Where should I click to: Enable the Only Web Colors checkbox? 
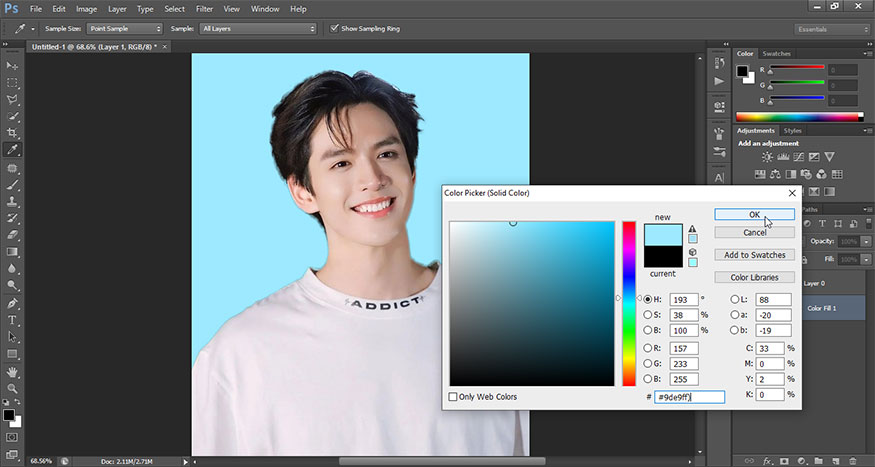click(455, 397)
